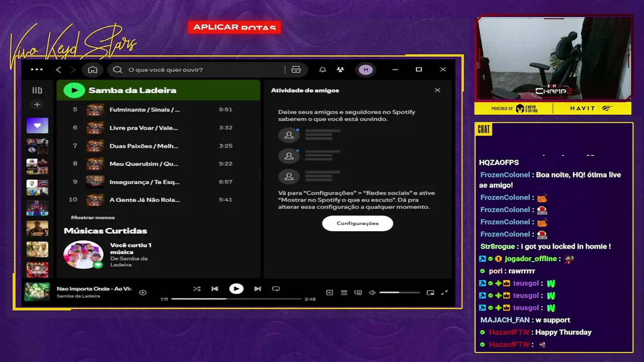Click the webcam feed thumbnail
The width and height of the screenshot is (644, 362).
(x=553, y=58)
